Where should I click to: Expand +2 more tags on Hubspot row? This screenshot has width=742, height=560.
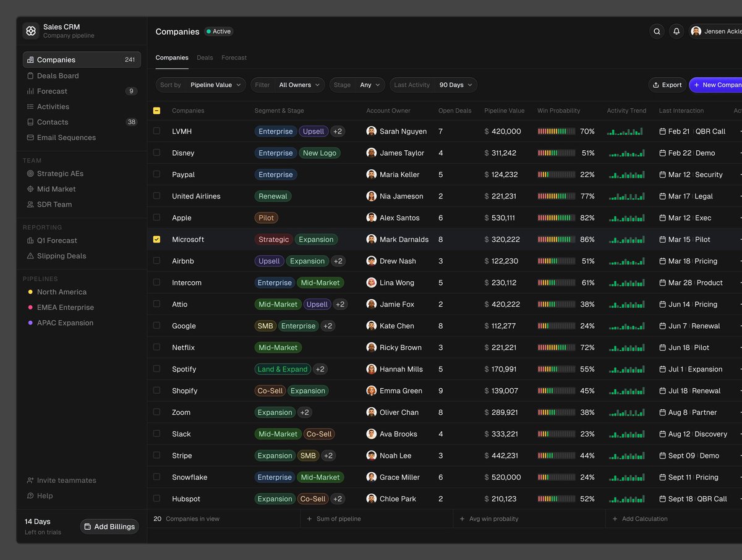[x=337, y=499]
